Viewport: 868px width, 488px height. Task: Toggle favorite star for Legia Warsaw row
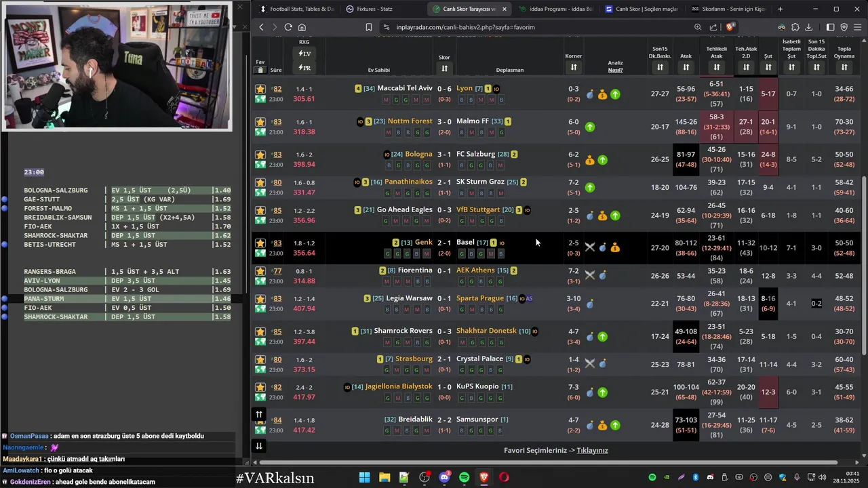tap(260, 299)
